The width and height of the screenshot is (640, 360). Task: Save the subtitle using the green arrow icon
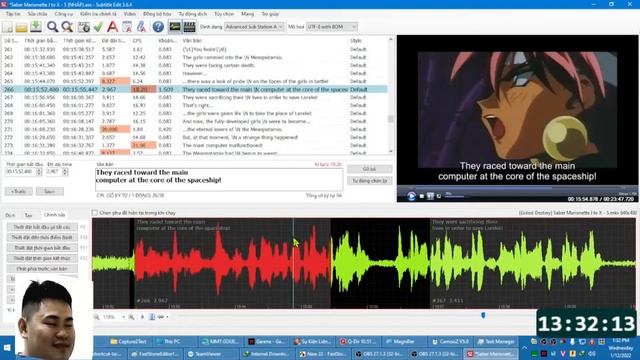point(36,27)
